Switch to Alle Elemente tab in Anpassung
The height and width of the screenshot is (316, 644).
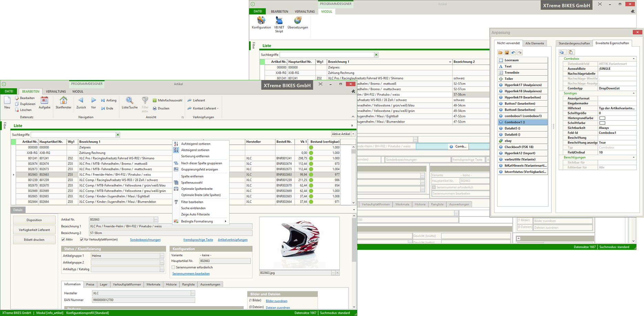pyautogui.click(x=535, y=43)
